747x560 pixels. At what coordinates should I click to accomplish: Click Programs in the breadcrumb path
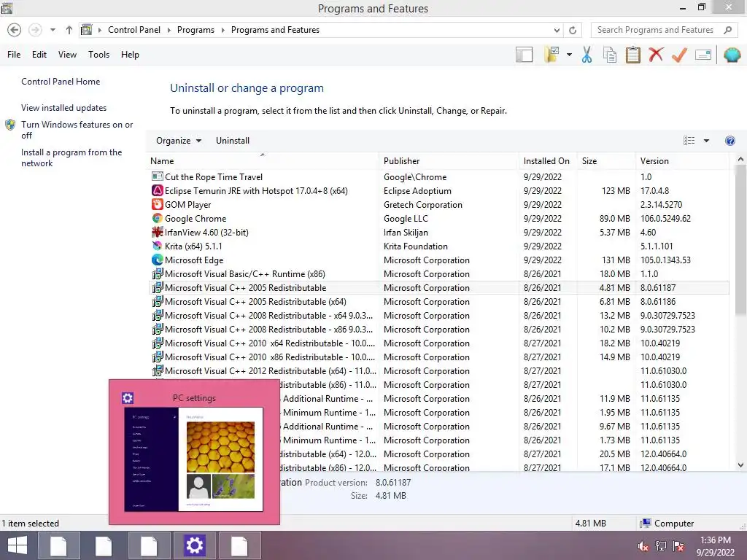coord(196,30)
